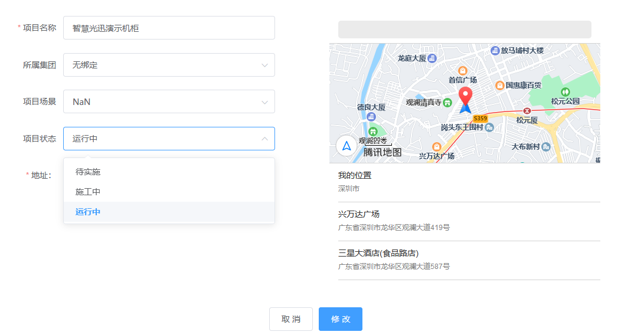Click the 修改 submit button
The width and height of the screenshot is (644, 335).
coord(341,319)
